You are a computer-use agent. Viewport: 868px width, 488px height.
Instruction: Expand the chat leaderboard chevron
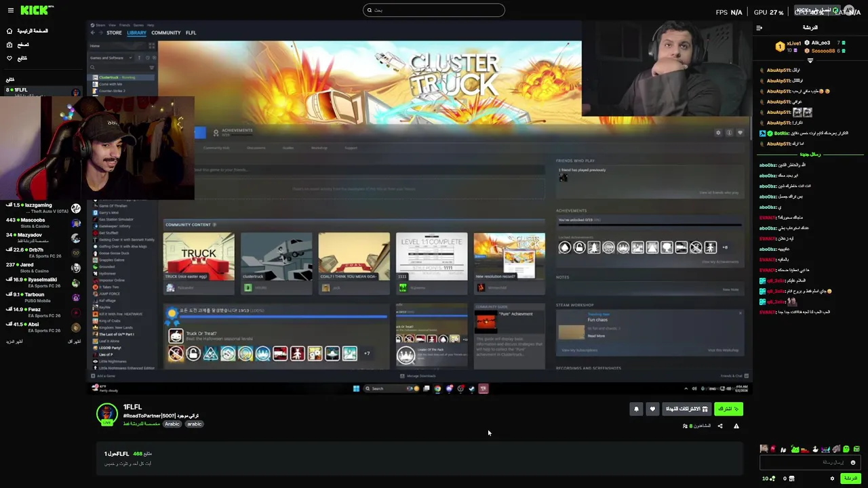click(x=810, y=61)
